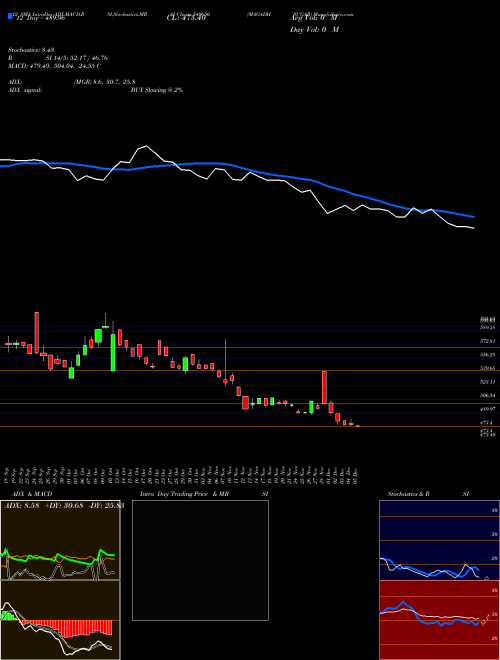The height and width of the screenshot is (660, 500).
Task: Click the 'Stochastics: 3.43' readout
Action: tap(30, 50)
